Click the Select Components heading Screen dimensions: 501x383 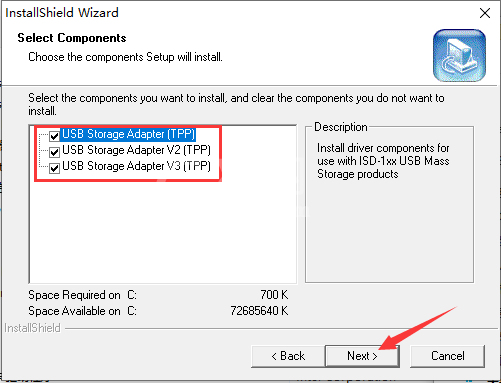tap(72, 38)
